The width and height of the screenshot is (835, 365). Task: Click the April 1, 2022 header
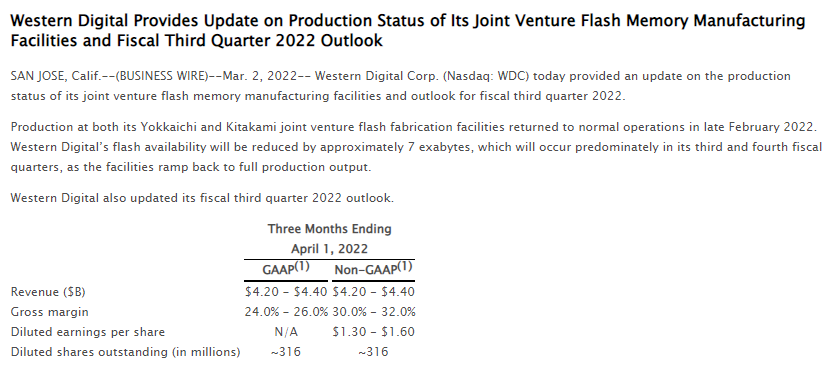329,249
